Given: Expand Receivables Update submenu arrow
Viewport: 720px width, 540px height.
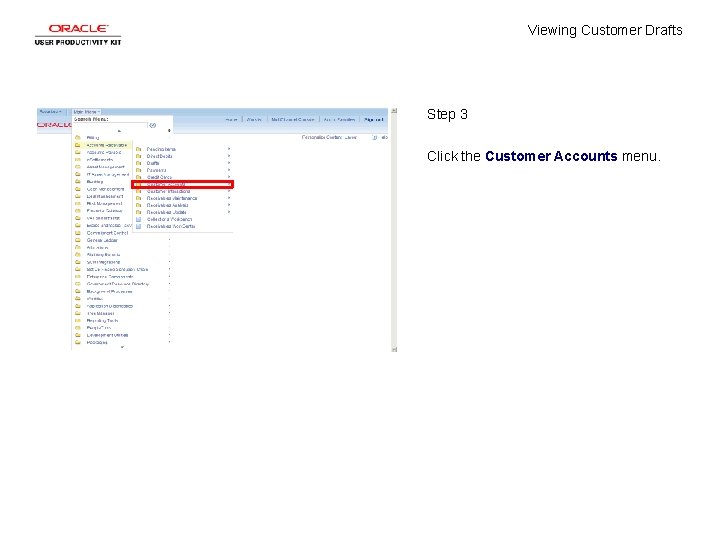Looking at the screenshot, I should (229, 212).
